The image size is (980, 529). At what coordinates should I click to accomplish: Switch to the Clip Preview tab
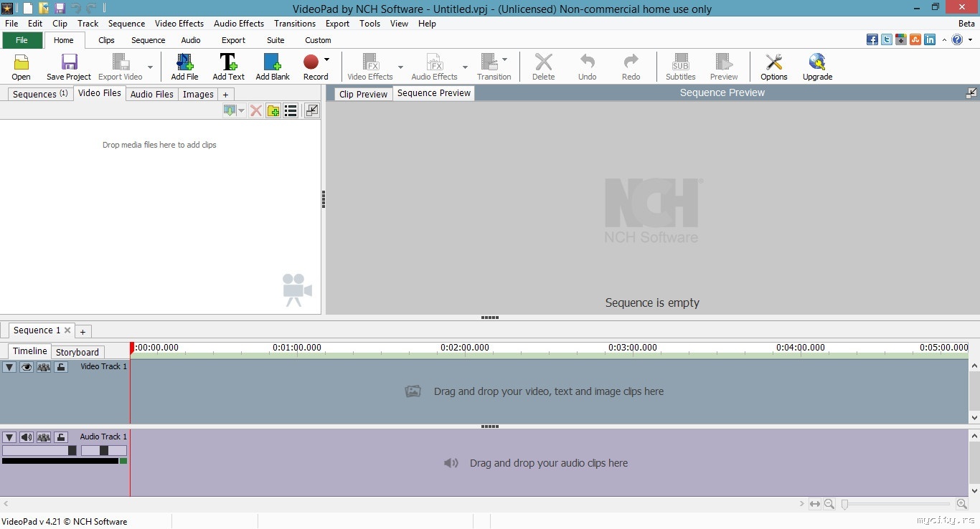pyautogui.click(x=363, y=94)
